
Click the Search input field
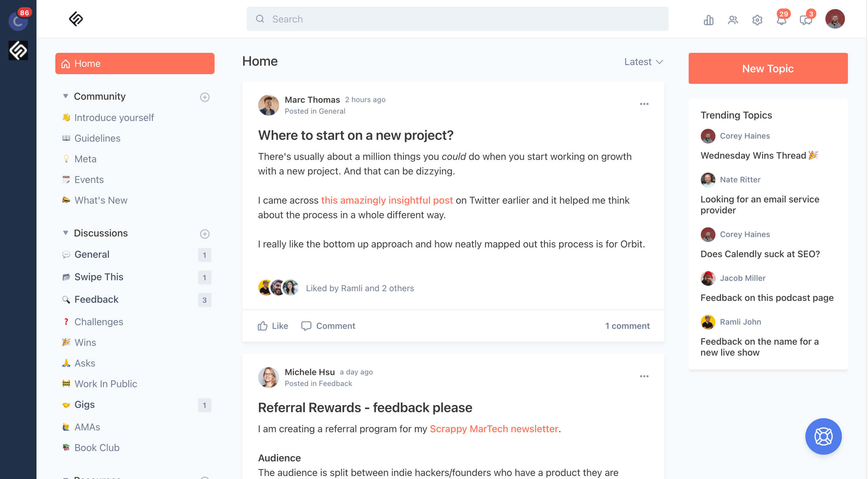[457, 19]
